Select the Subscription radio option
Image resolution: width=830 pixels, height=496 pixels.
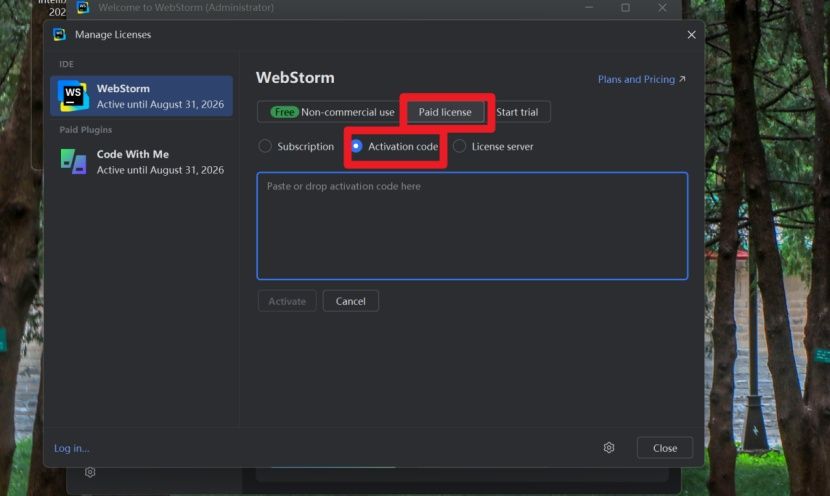pos(296,147)
